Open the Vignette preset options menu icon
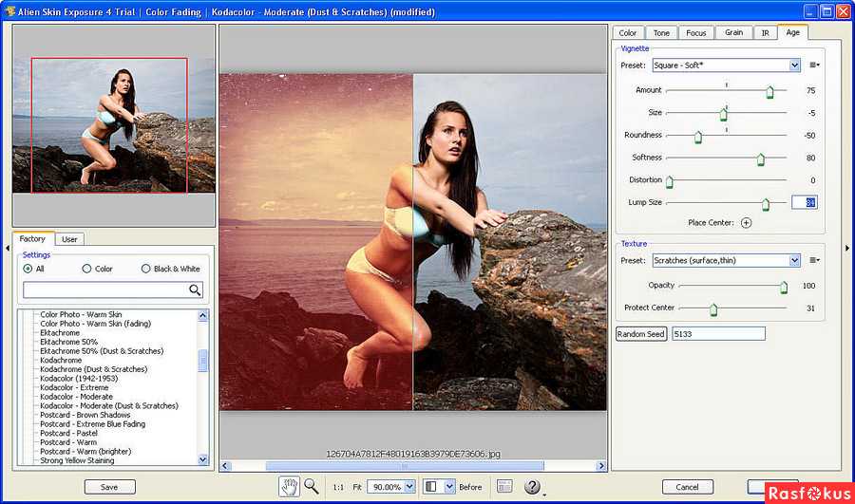 (814, 65)
